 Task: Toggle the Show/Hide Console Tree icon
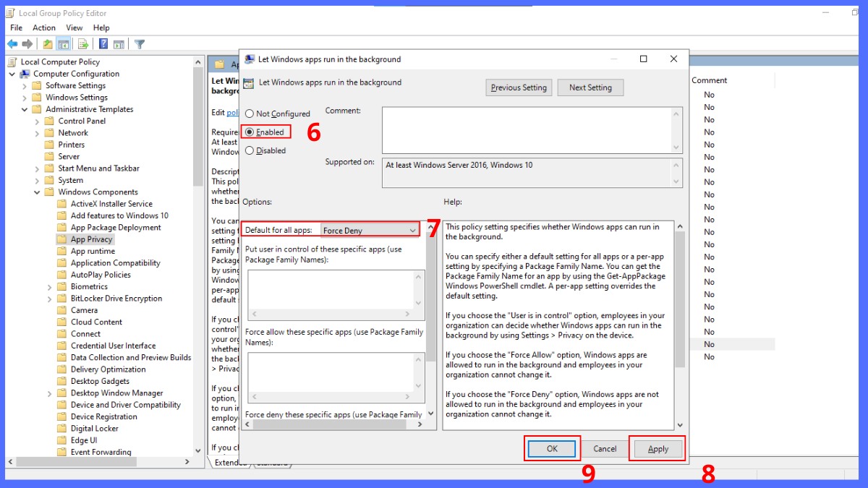(x=63, y=43)
